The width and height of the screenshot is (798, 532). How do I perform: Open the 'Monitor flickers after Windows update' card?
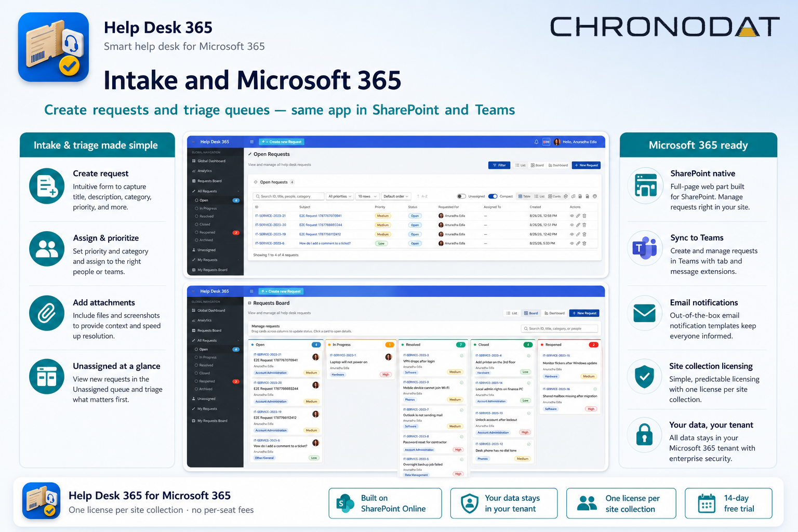click(x=570, y=366)
